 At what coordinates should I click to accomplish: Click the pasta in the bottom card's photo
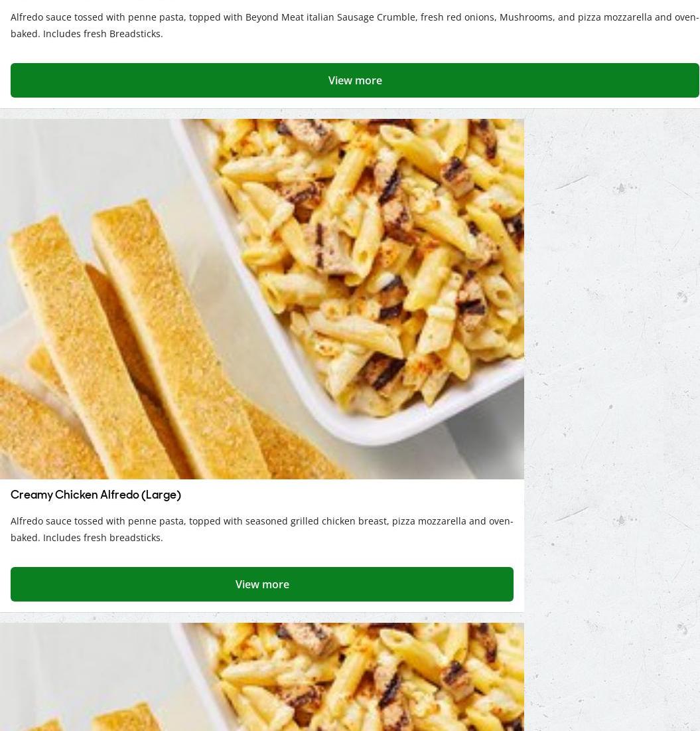point(373,681)
